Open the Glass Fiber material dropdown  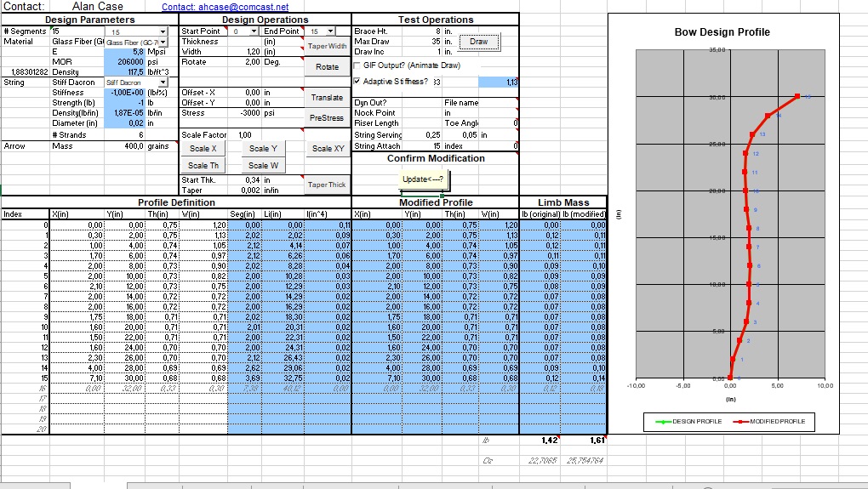(x=163, y=42)
